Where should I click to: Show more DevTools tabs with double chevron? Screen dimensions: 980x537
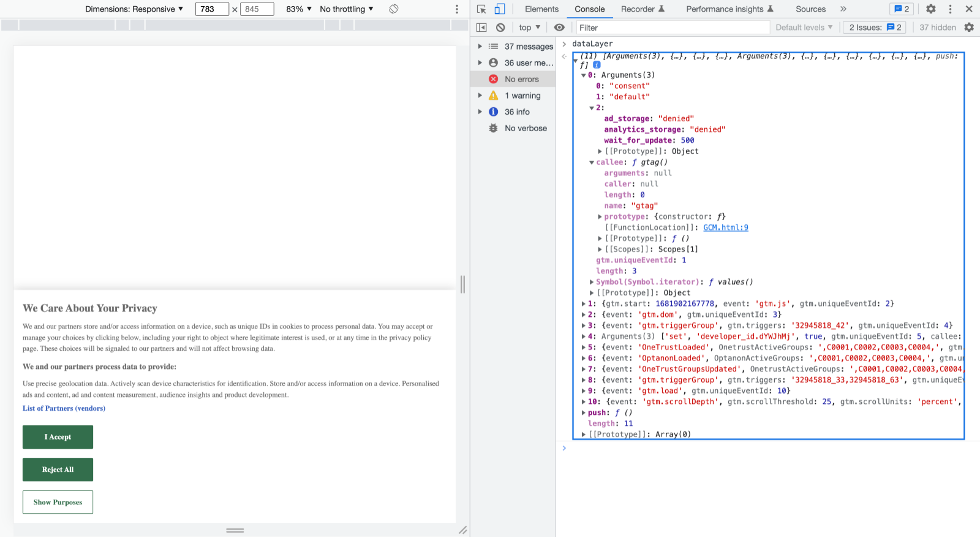[x=843, y=9]
